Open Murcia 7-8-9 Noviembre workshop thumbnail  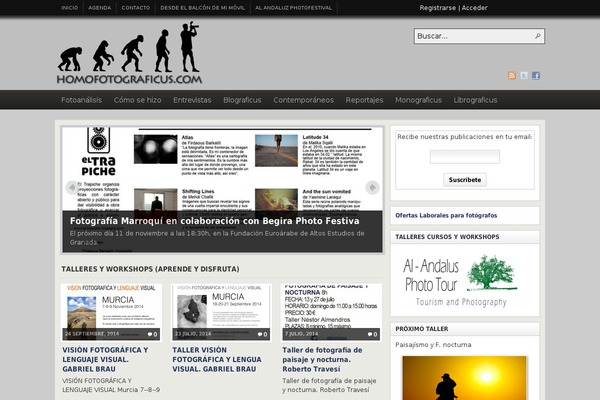tap(111, 312)
